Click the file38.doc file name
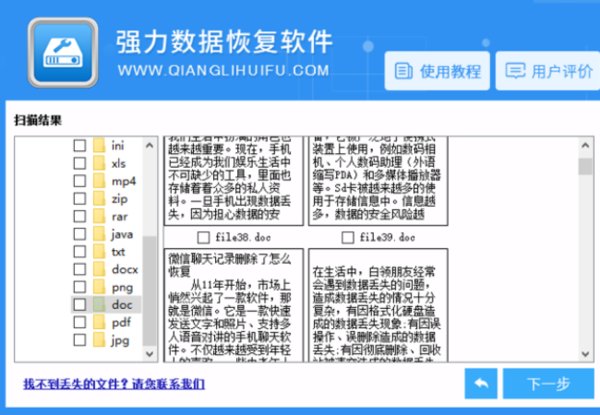Image resolution: width=600 pixels, height=415 pixels. (x=243, y=238)
